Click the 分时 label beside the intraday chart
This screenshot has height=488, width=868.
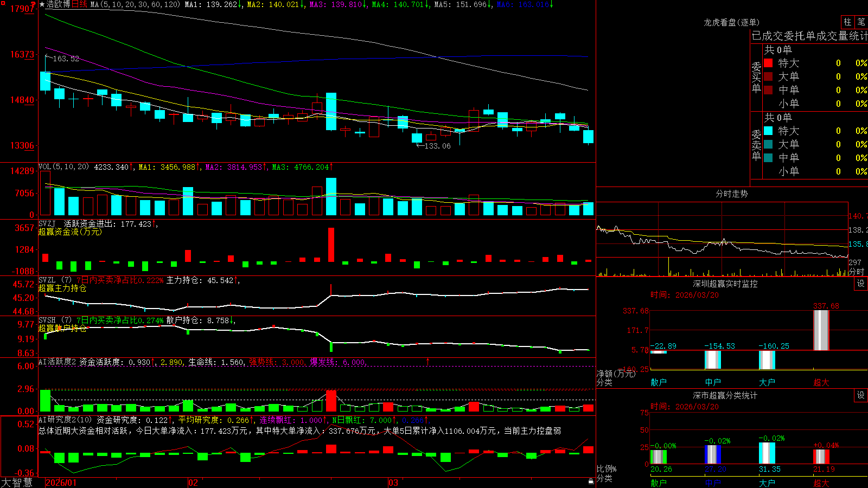(x=857, y=272)
